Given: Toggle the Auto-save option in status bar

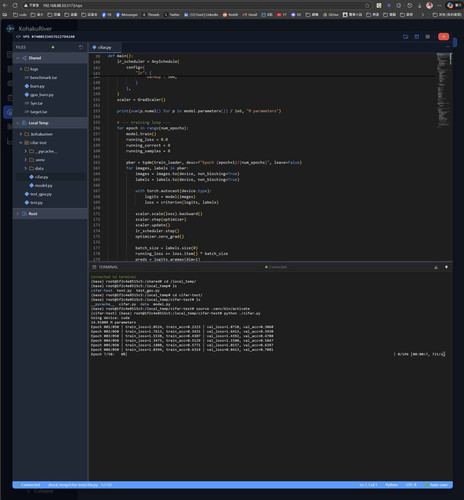Looking at the screenshot, I should tap(437, 485).
